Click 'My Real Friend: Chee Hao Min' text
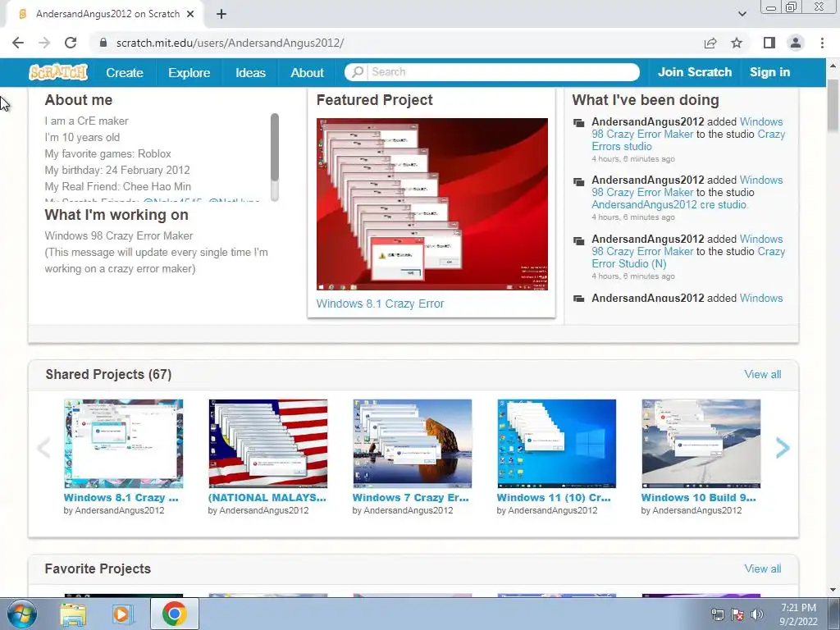 [118, 187]
